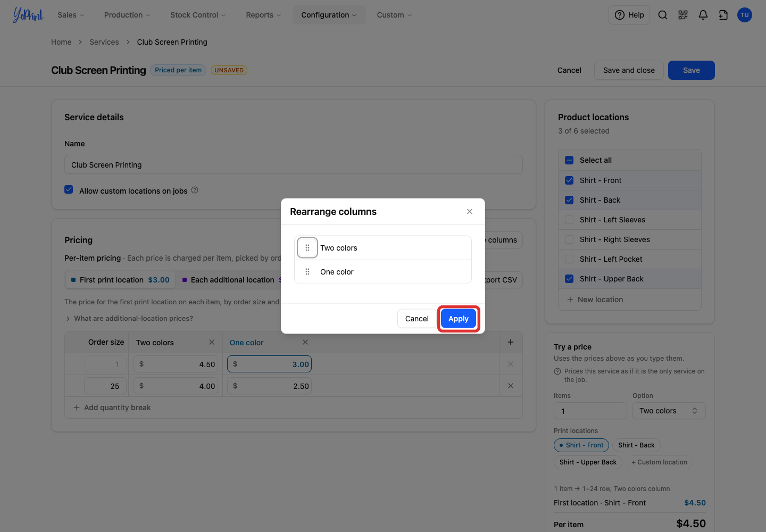
Task: Edit the Items quantity field
Action: tap(590, 411)
